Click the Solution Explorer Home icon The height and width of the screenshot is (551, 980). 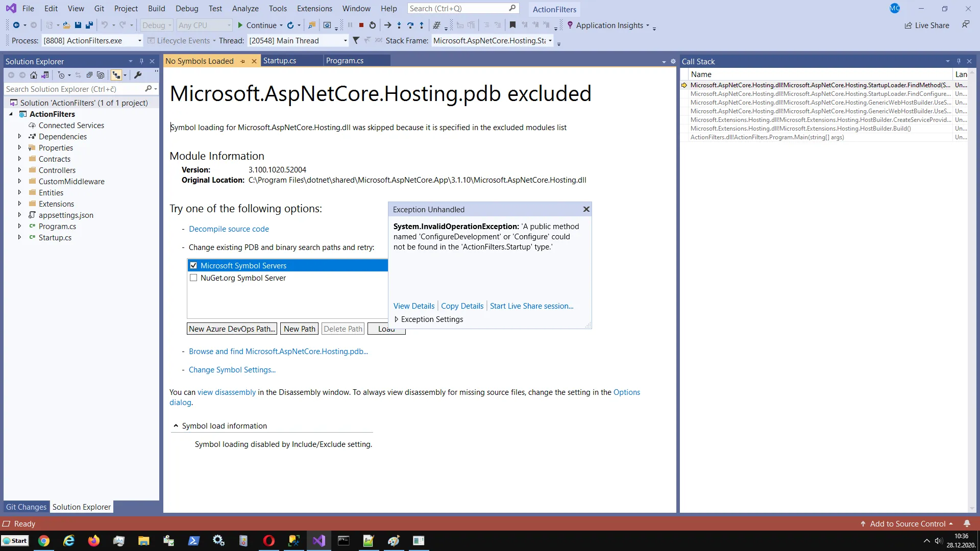click(34, 75)
